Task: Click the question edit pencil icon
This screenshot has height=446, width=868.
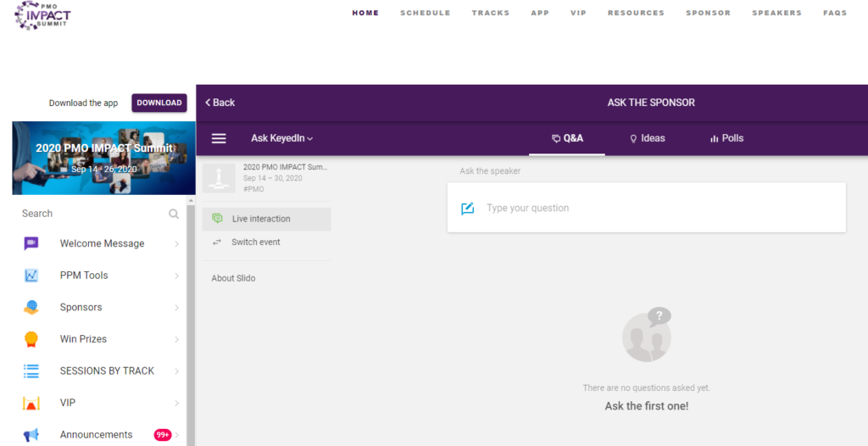Action: pyautogui.click(x=468, y=209)
